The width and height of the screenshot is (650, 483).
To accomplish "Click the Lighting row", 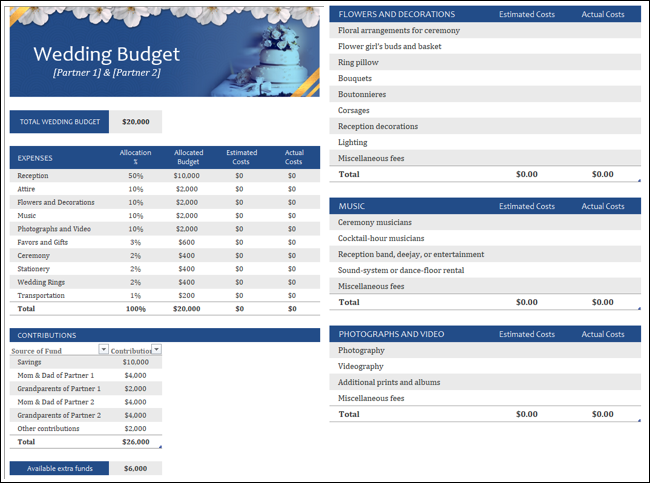I will coord(485,142).
